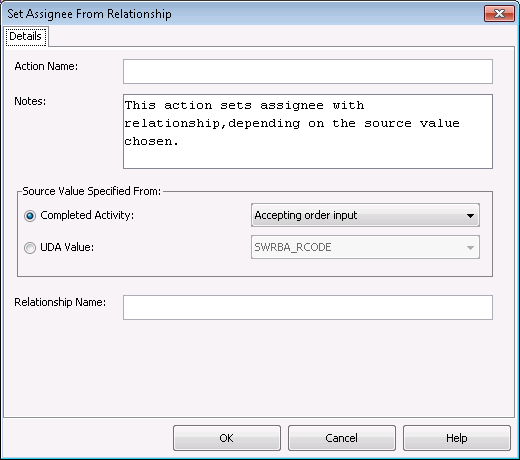Open the Completed Activity dropdown
This screenshot has height=460, width=520.
(365, 215)
